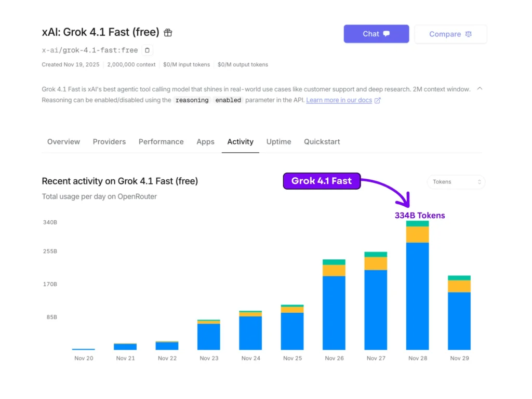Return to the Overview tab

[63, 141]
